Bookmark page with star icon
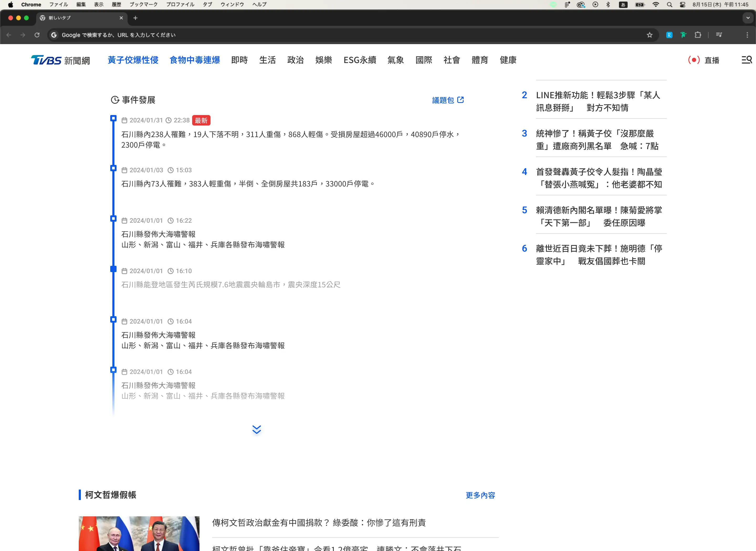 (x=649, y=35)
